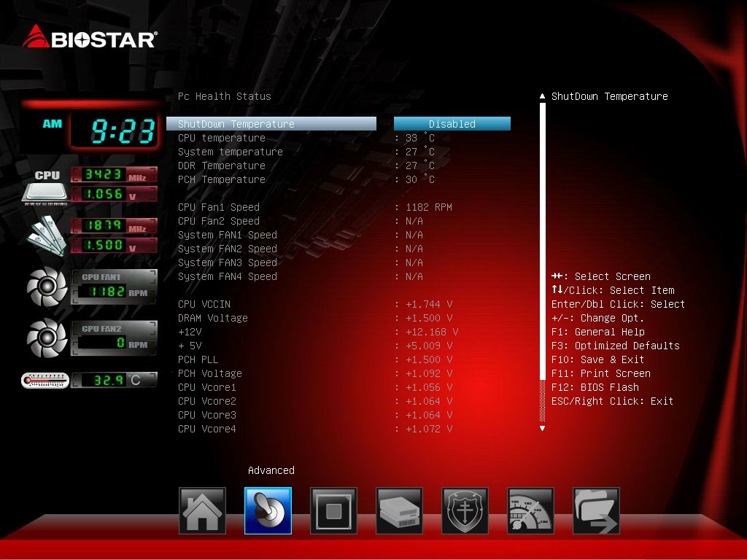Click the scroll down arrow below the scrollbar
This screenshot has width=747, height=560.
pyautogui.click(x=542, y=429)
